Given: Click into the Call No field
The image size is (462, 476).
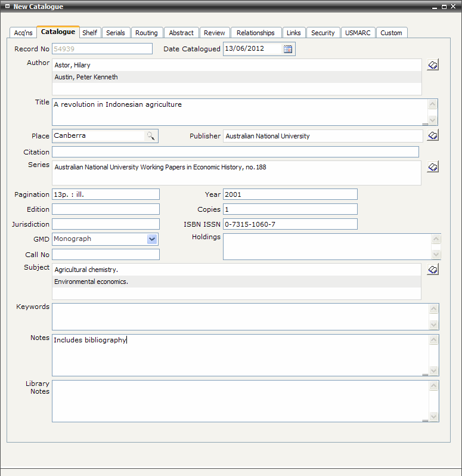Looking at the screenshot, I should [106, 255].
